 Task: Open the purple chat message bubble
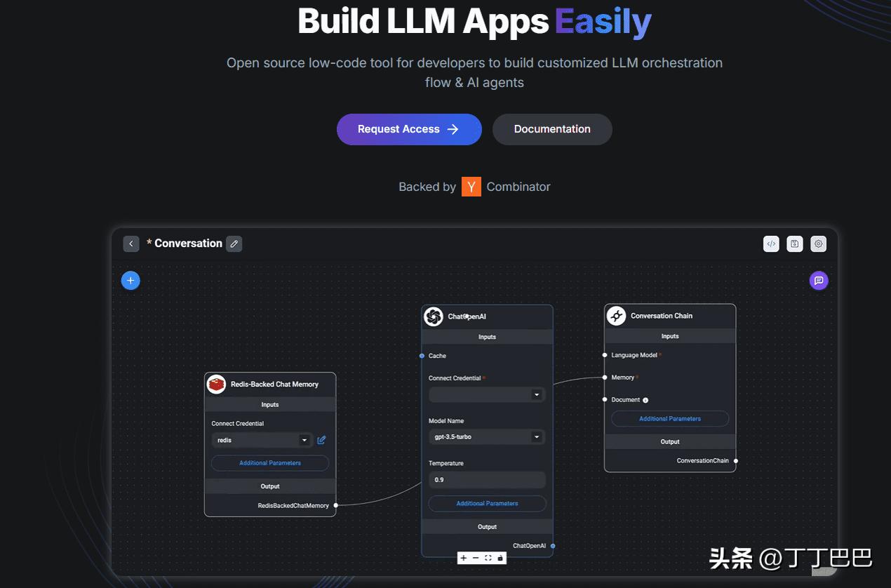(x=818, y=281)
